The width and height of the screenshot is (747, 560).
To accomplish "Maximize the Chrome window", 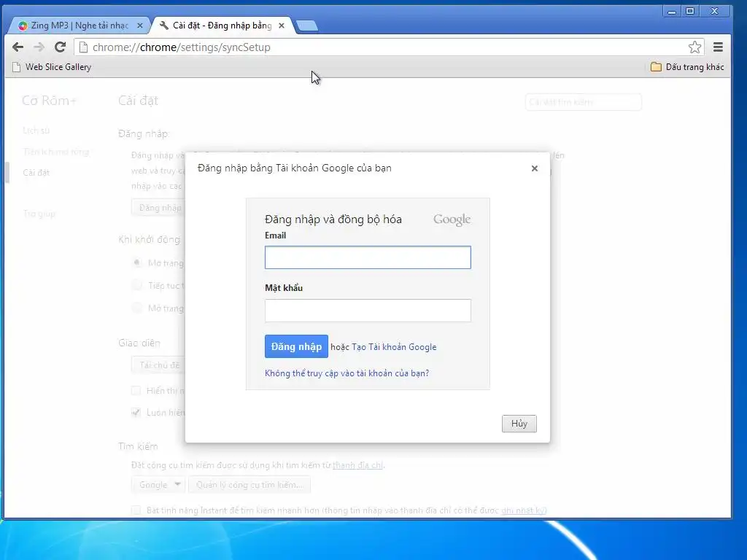I will coord(690,11).
